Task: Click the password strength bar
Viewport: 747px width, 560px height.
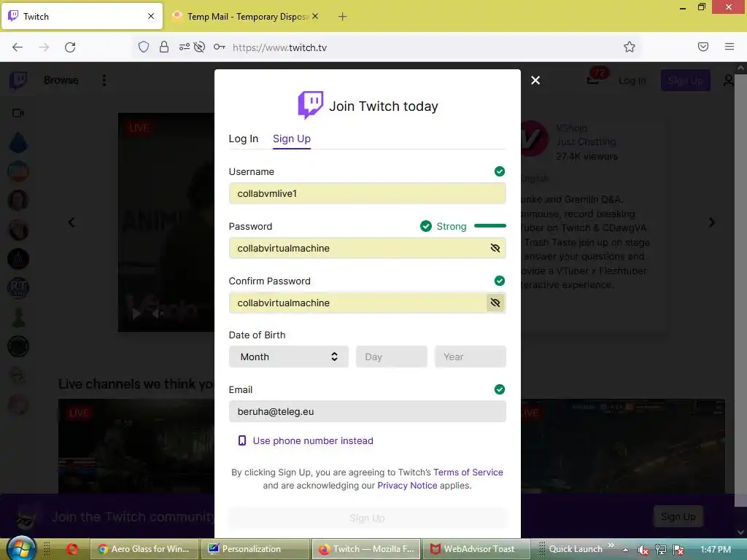Action: (489, 226)
